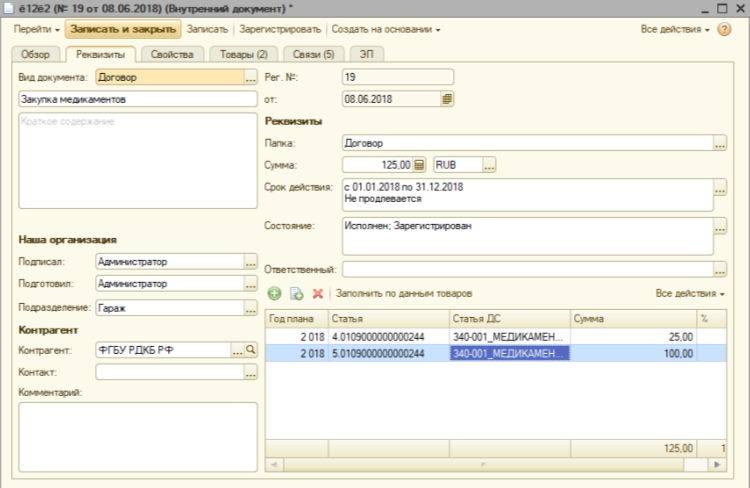Click Заполнить по данным товаров

pyautogui.click(x=404, y=294)
